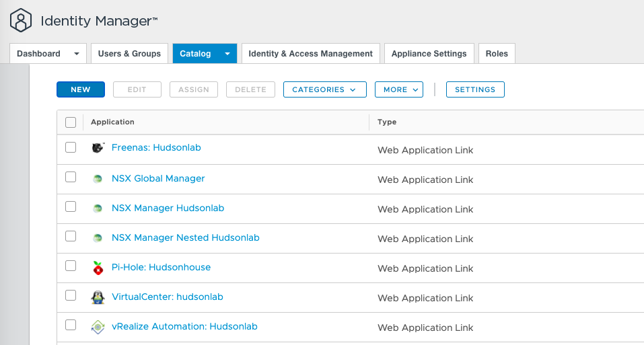This screenshot has width=644, height=345.
Task: Check the NSX Manager Hudsonlab row checkbox
Action: click(71, 206)
